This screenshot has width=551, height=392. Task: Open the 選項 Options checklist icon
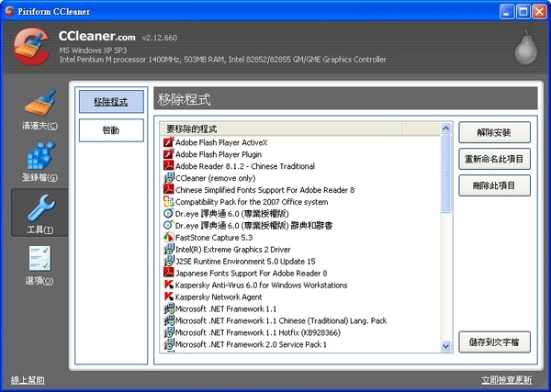[x=39, y=259]
